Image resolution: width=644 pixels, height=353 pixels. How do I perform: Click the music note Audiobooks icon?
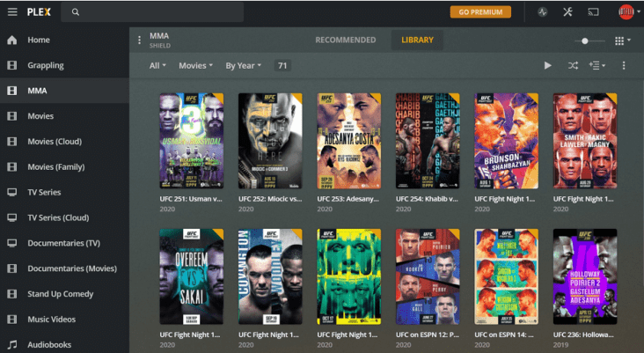[12, 344]
